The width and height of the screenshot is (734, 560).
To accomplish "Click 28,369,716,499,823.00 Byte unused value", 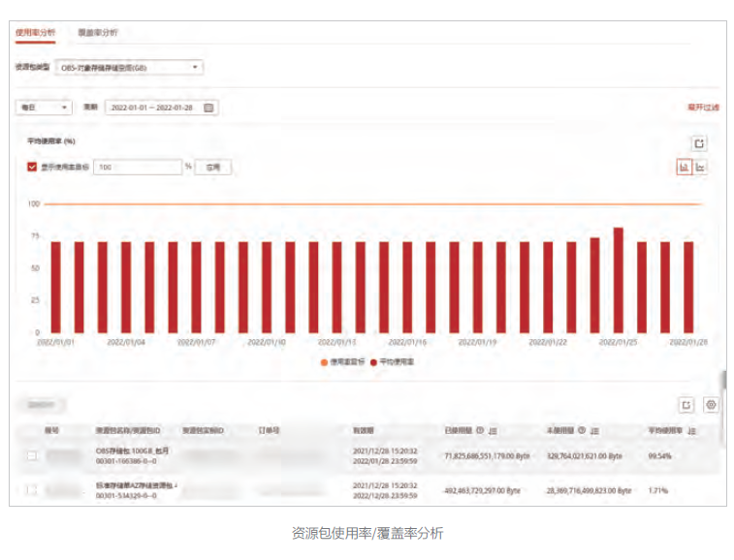I will point(589,491).
